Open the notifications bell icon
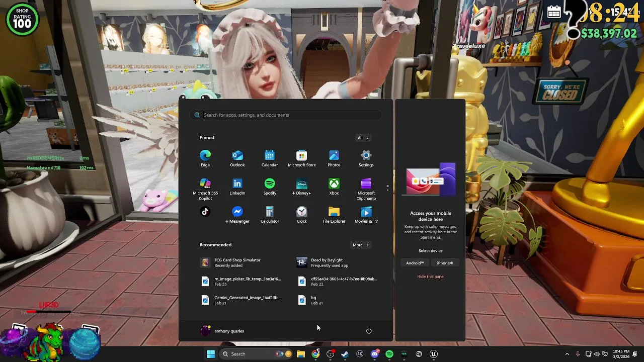 pyautogui.click(x=635, y=354)
